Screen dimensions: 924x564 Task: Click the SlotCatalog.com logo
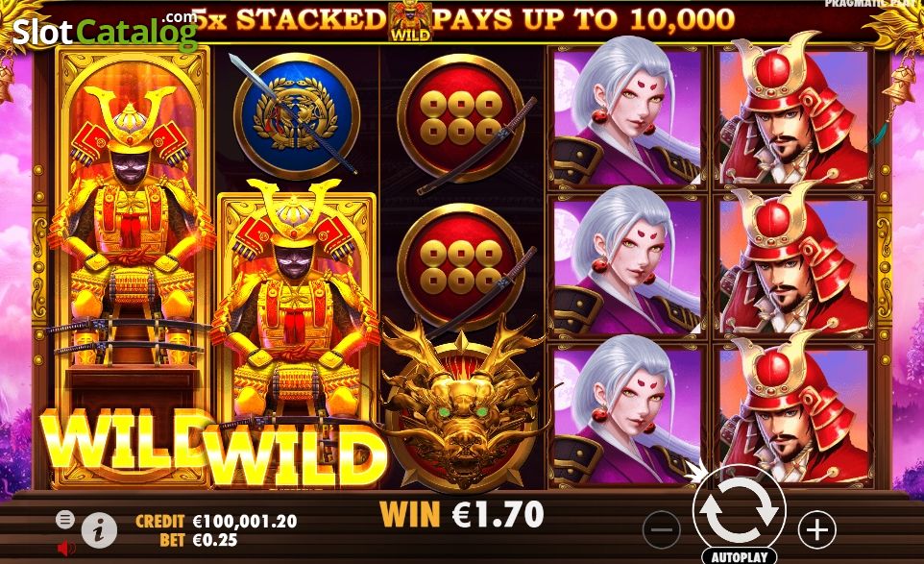(x=105, y=31)
